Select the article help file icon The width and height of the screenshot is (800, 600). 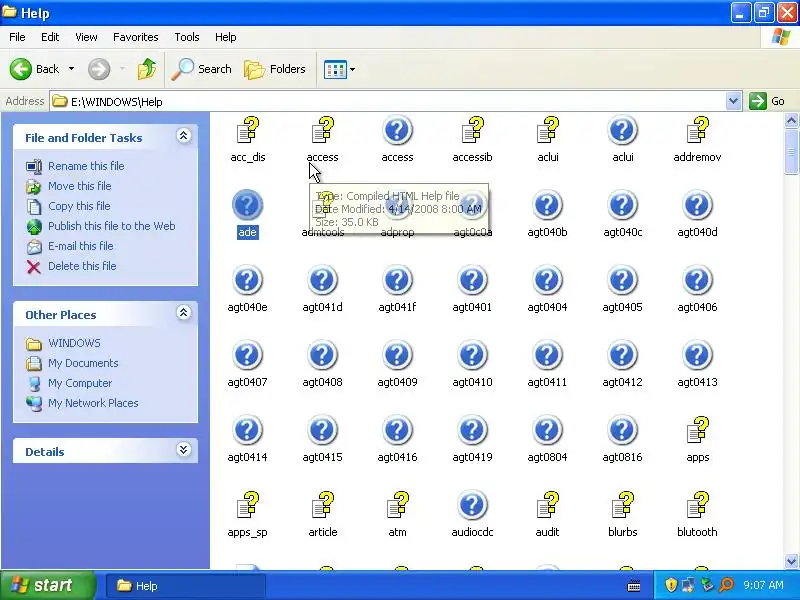(322, 505)
